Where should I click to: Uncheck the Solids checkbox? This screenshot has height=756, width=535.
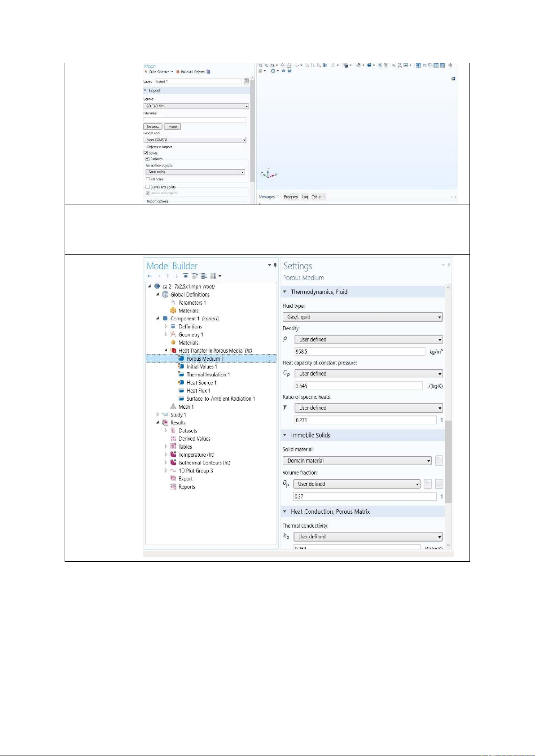(x=146, y=153)
